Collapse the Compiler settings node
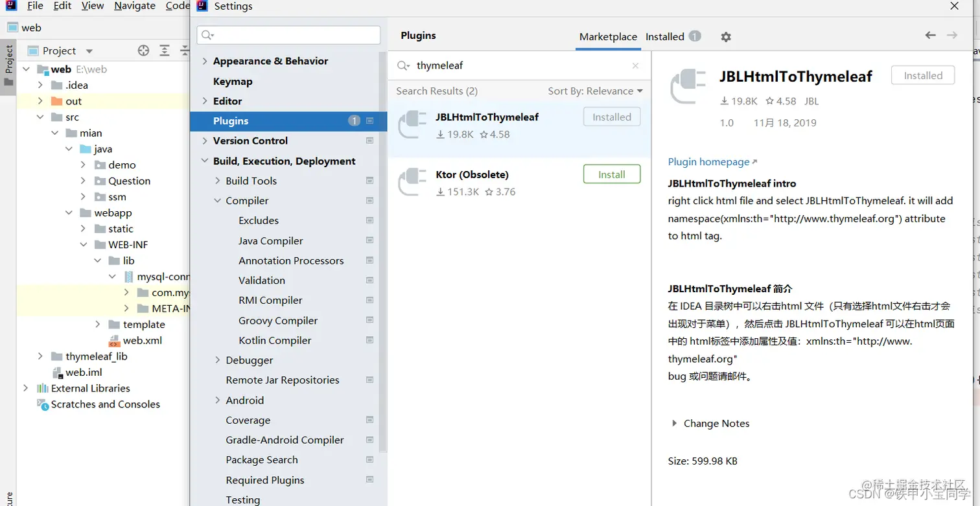Image resolution: width=980 pixels, height=506 pixels. pyautogui.click(x=218, y=201)
